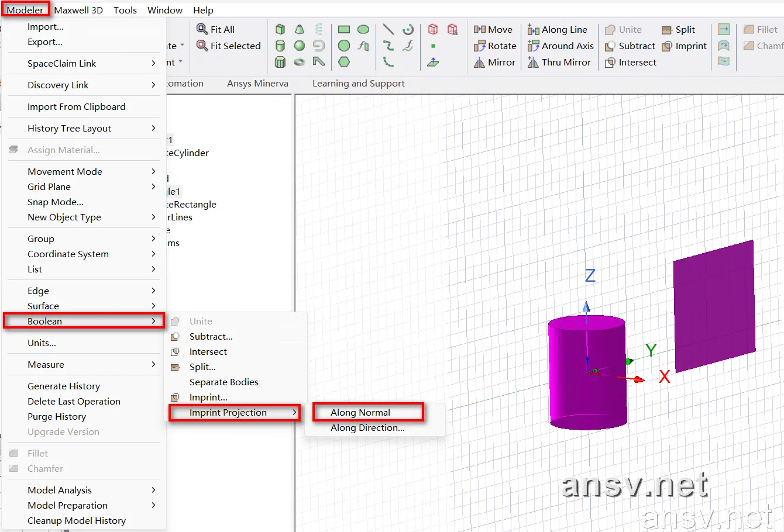This screenshot has height=532, width=784.
Task: Click the Fit Selected magnifier icon
Action: point(202,46)
